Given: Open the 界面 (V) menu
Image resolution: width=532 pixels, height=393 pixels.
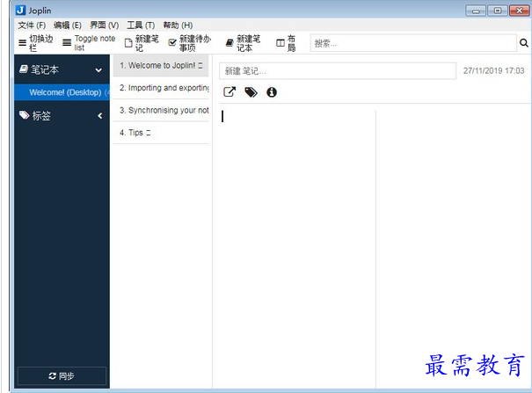Looking at the screenshot, I should tap(104, 25).
